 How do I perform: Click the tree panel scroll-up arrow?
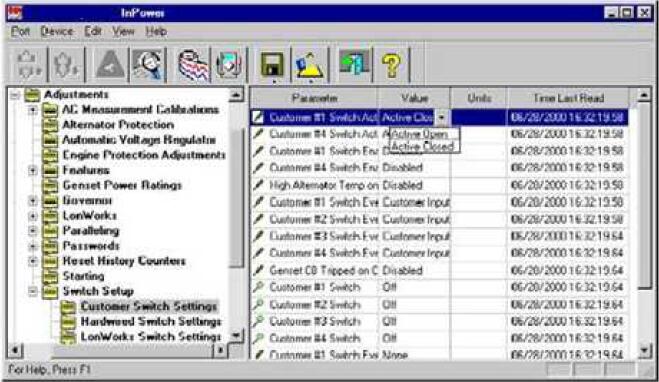[x=236, y=95]
